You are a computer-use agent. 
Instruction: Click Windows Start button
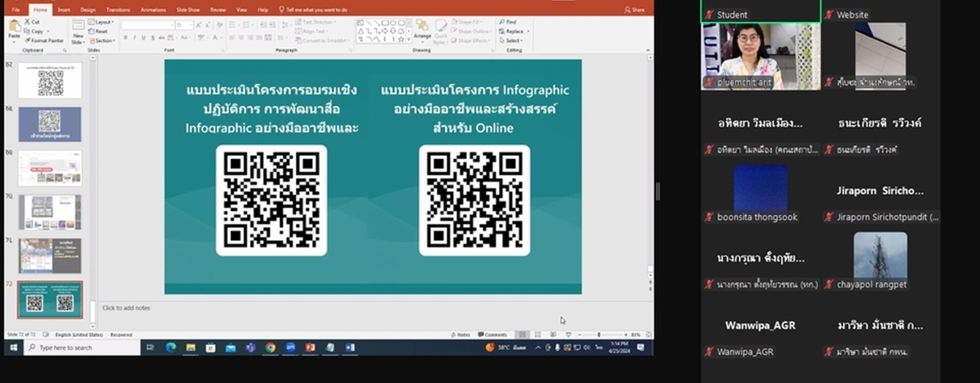(x=14, y=348)
